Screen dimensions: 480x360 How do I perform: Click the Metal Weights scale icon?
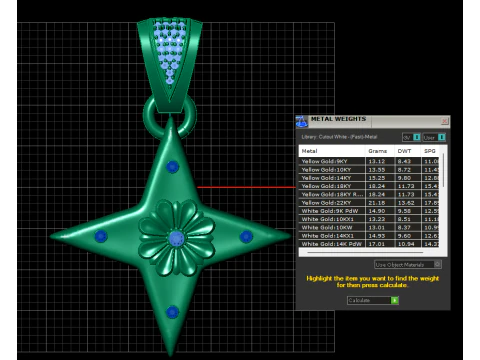point(302,122)
